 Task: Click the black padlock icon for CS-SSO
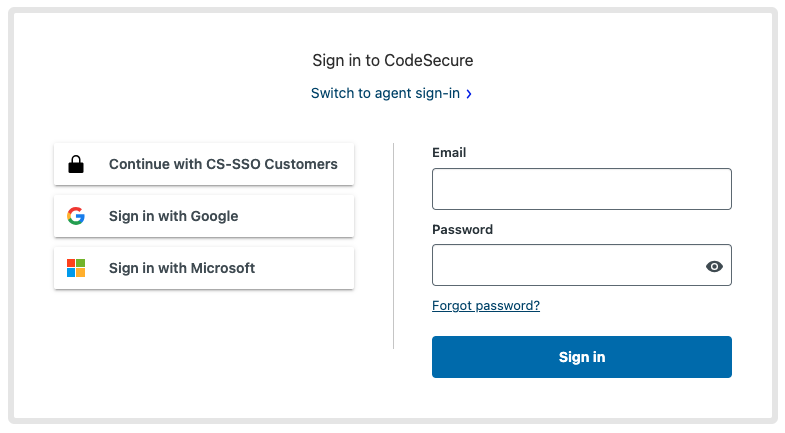(x=76, y=164)
